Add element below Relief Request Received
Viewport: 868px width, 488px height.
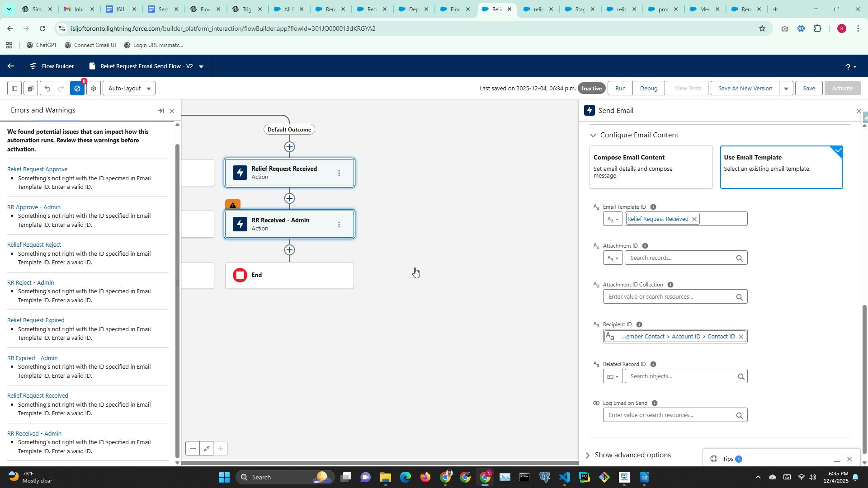click(x=289, y=198)
